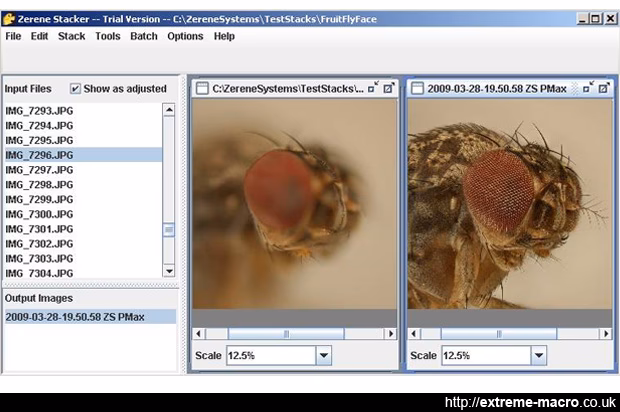
Task: Select IMG_7302.JPG from the input list
Action: tap(40, 243)
